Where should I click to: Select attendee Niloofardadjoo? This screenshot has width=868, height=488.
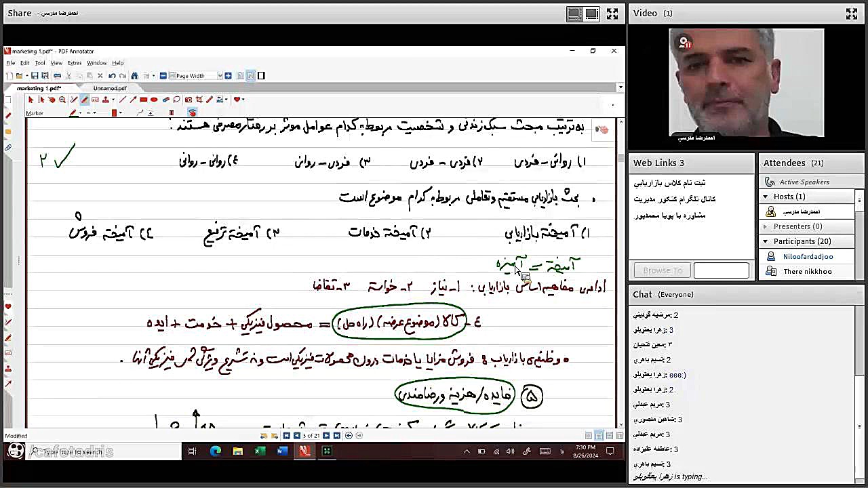[x=807, y=257]
